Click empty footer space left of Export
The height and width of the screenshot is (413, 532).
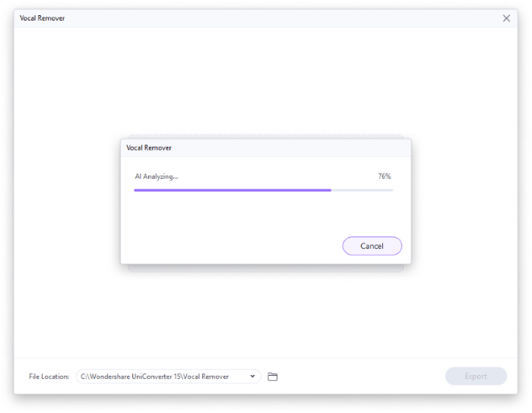tap(361, 376)
